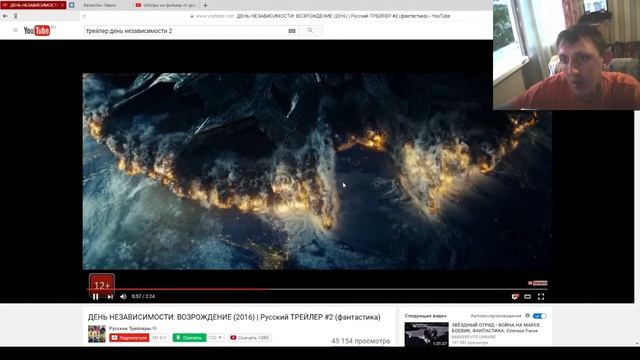Go to YouTube home via logo

click(x=37, y=31)
